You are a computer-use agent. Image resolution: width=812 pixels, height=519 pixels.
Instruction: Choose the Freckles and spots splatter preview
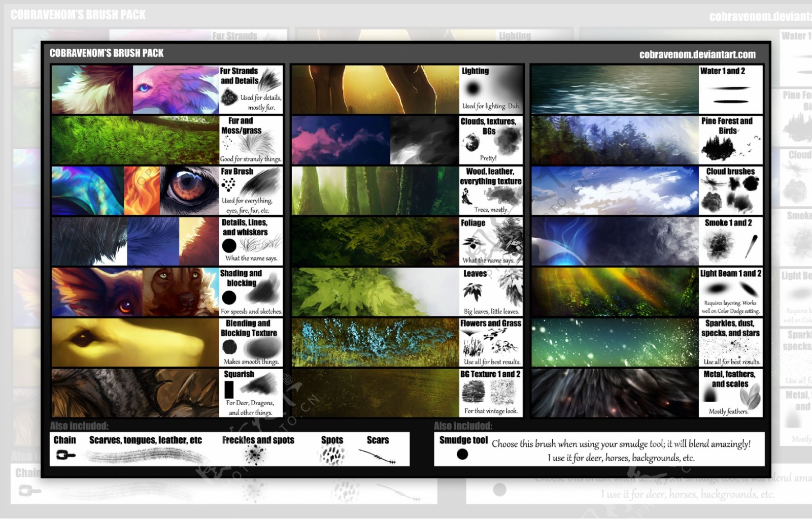pyautogui.click(x=255, y=455)
